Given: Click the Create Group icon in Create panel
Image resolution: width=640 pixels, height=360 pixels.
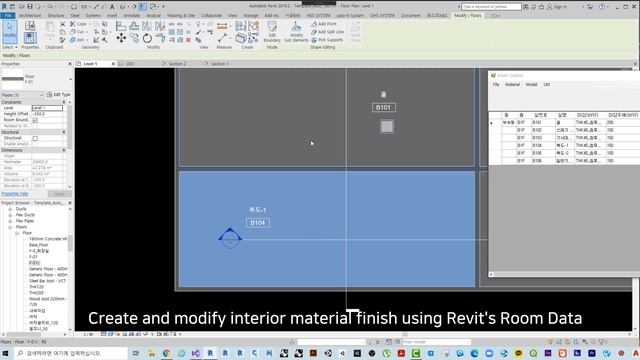Looking at the screenshot, I should tap(253, 26).
